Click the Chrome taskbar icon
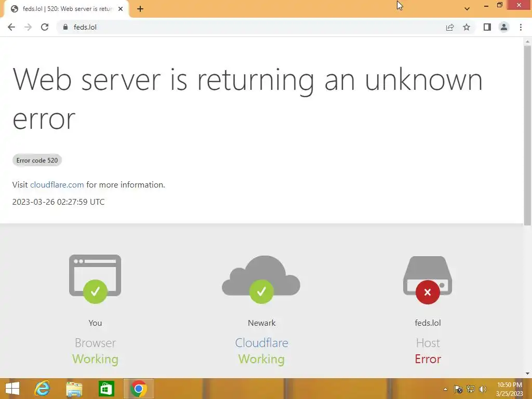Viewport: 532px width, 399px height. pos(138,389)
